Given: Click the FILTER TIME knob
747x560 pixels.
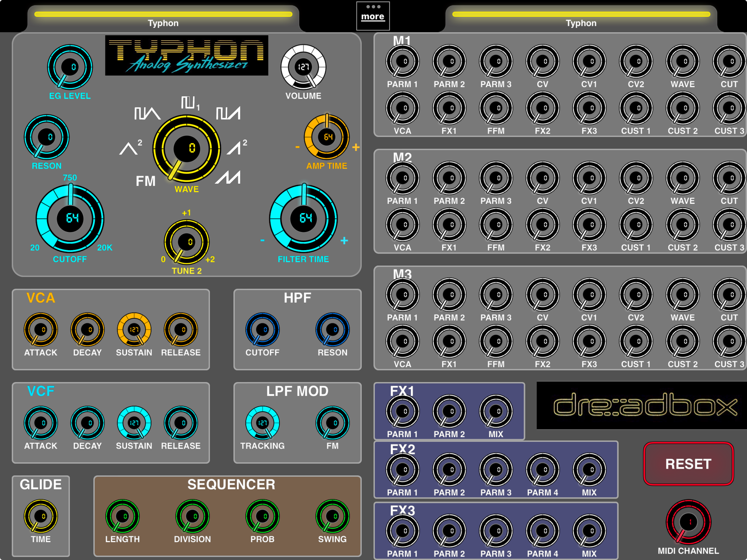Looking at the screenshot, I should pos(303,219).
